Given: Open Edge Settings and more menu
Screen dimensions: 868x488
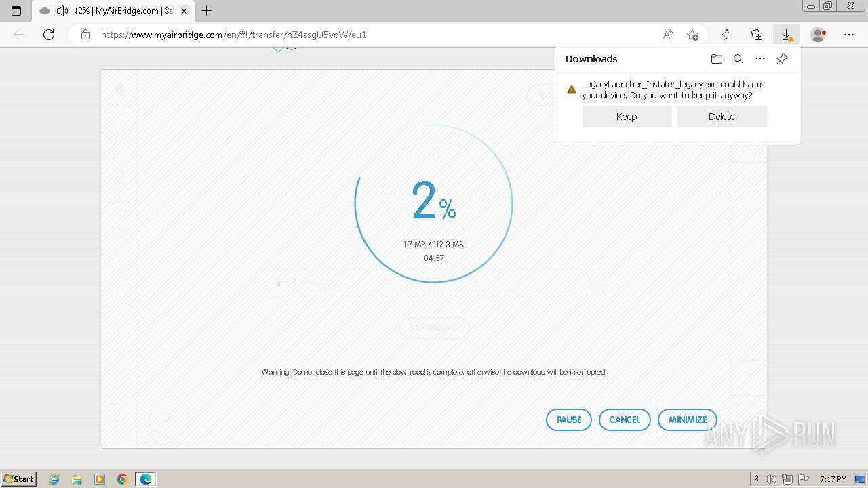Looking at the screenshot, I should [x=849, y=35].
